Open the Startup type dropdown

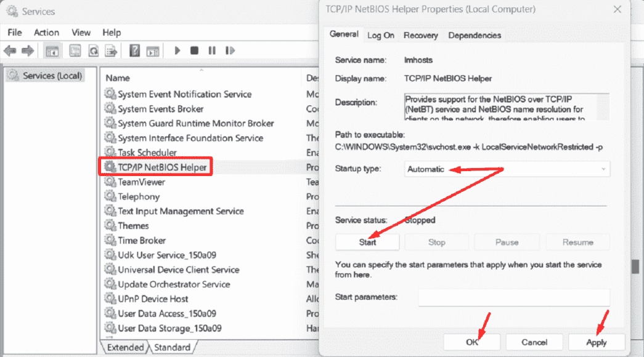click(507, 169)
